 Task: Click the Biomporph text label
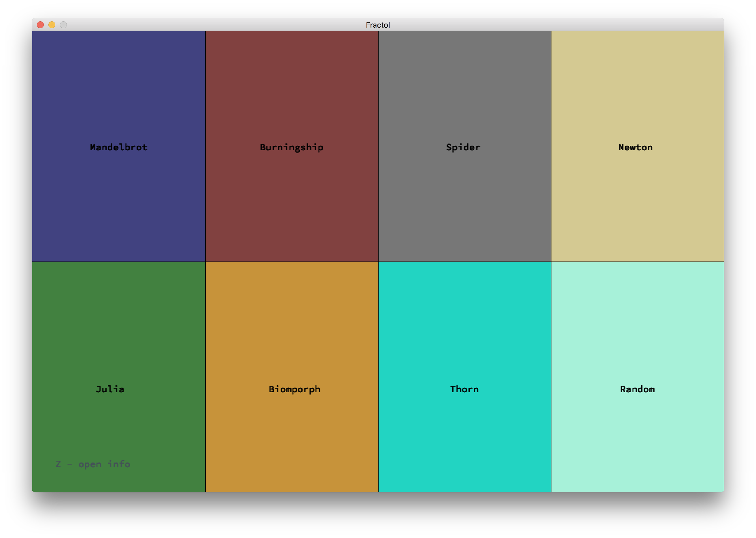tap(294, 389)
